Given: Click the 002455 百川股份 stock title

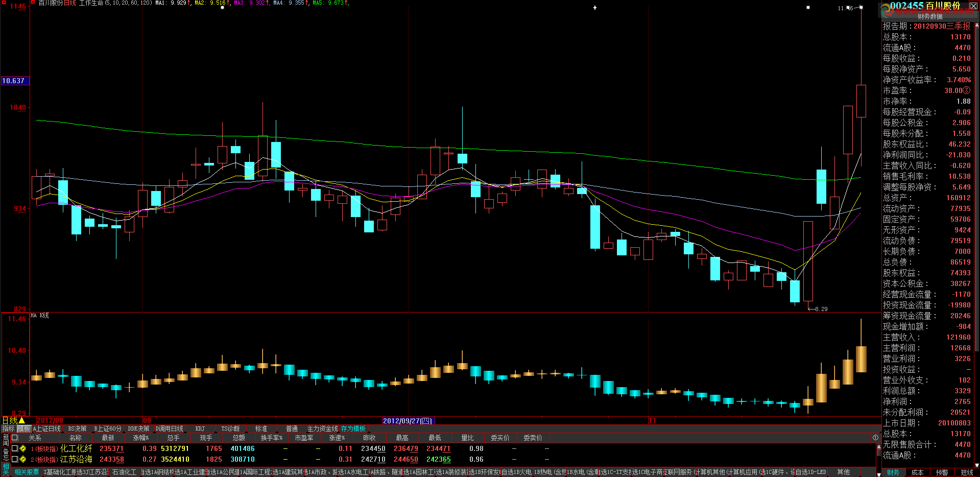Looking at the screenshot, I should coord(925,6).
